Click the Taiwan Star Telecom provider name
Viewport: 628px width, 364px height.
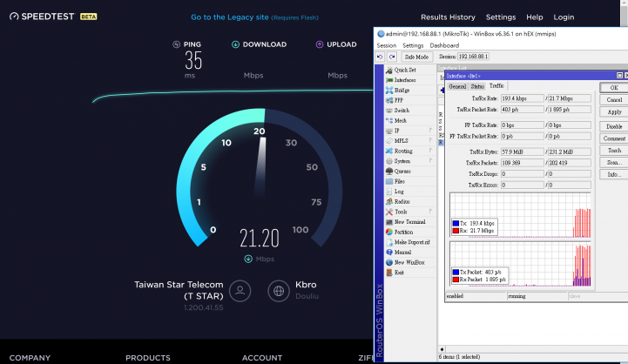(x=179, y=290)
